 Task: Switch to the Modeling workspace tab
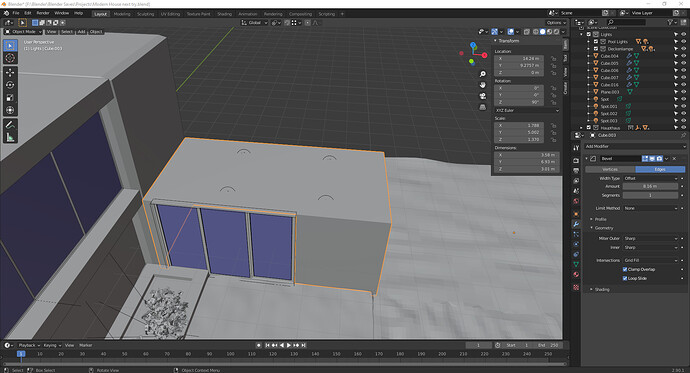[122, 14]
